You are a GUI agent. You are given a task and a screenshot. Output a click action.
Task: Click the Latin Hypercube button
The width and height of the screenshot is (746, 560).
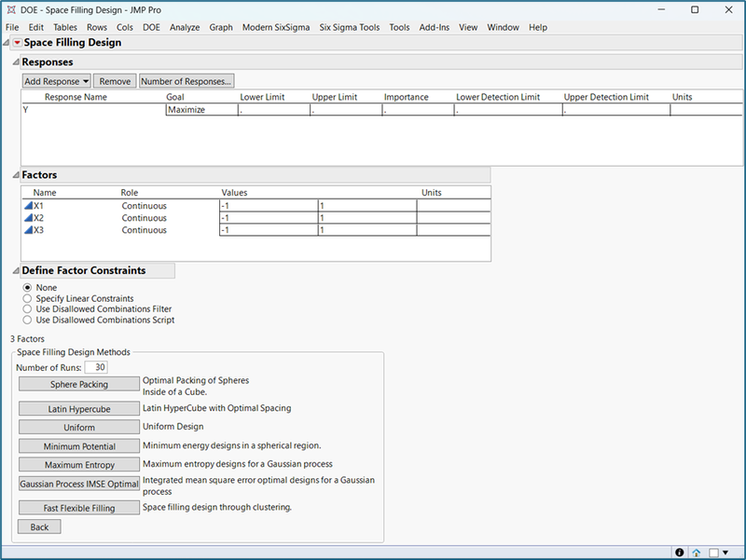point(78,409)
